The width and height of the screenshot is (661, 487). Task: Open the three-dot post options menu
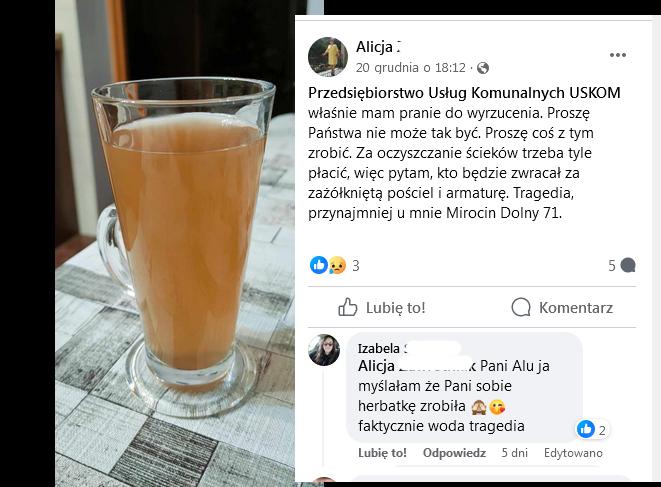[618, 55]
